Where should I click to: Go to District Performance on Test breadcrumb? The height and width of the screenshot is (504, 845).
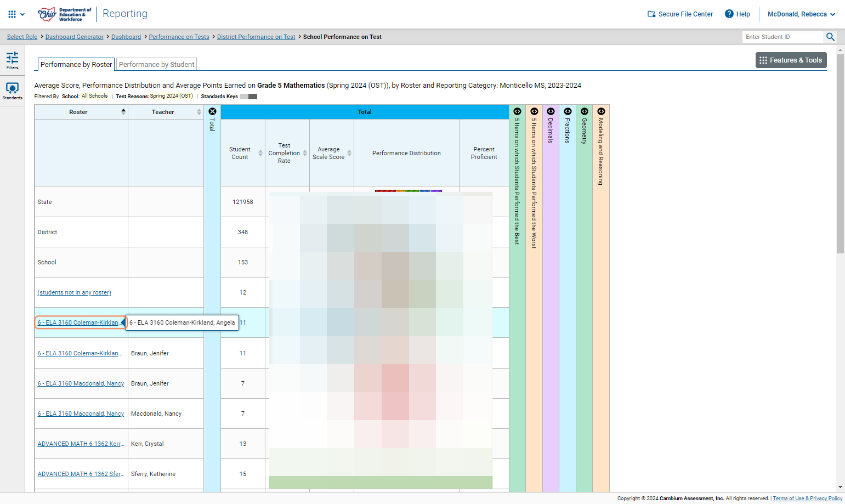[x=256, y=37]
